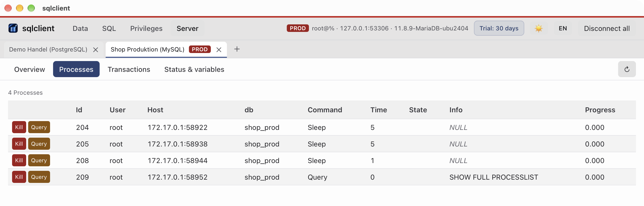Image resolution: width=644 pixels, height=206 pixels.
Task: Select the Server section
Action: (x=187, y=28)
